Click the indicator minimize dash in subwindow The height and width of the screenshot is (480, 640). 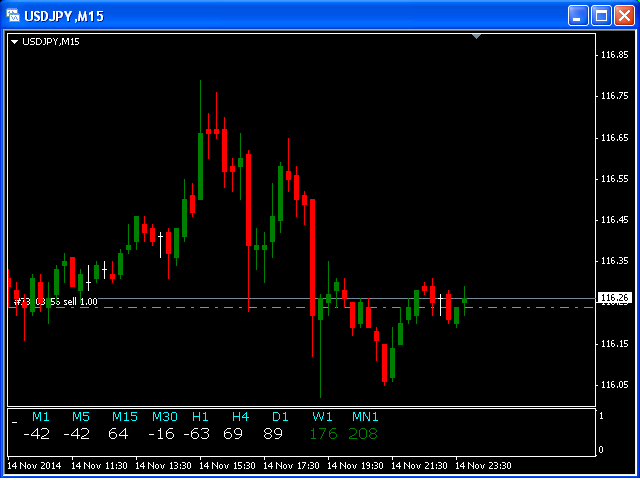coord(15,422)
